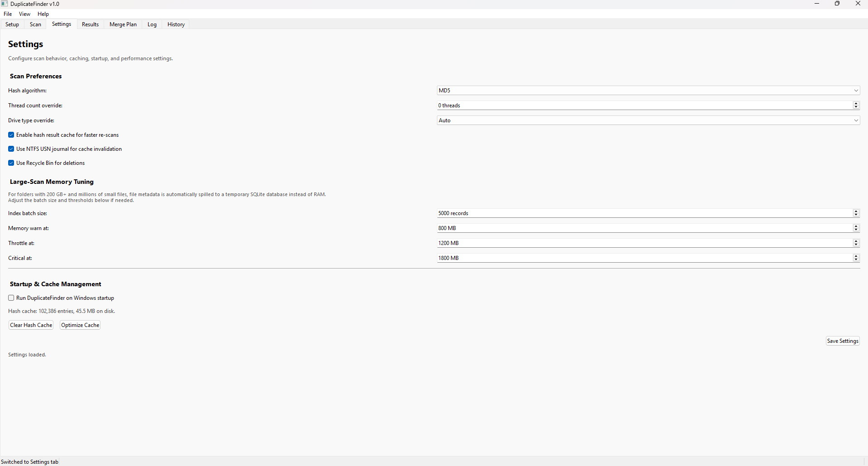This screenshot has height=466, width=868.
Task: Open the File menu
Action: [x=8, y=14]
